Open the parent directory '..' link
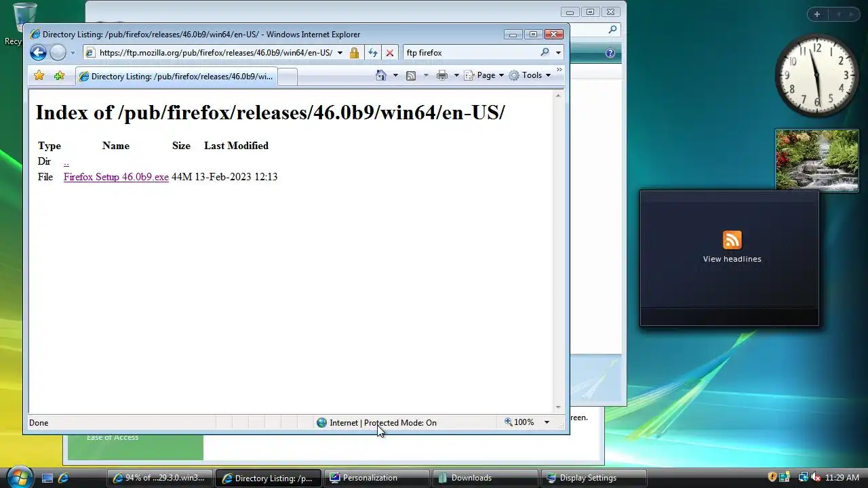868x488 pixels. click(66, 161)
